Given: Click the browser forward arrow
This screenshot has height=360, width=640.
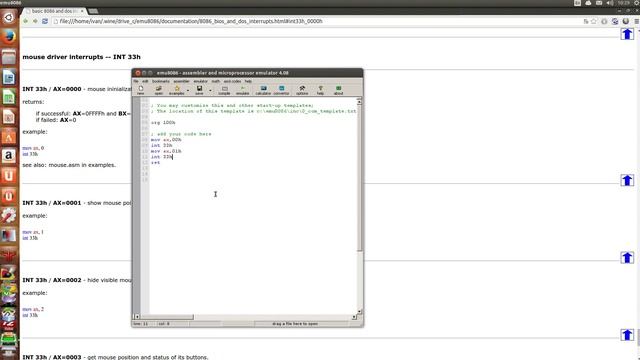Looking at the screenshot, I should tap(36, 21).
